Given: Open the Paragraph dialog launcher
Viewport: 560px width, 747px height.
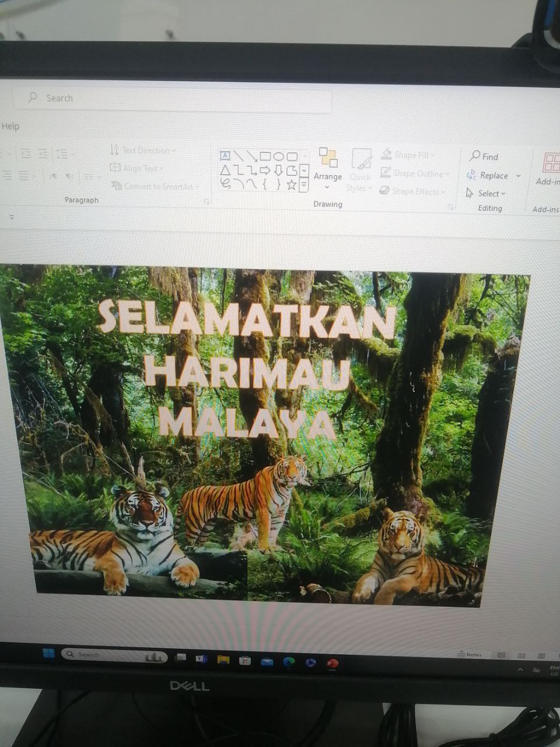Looking at the screenshot, I should click(206, 201).
